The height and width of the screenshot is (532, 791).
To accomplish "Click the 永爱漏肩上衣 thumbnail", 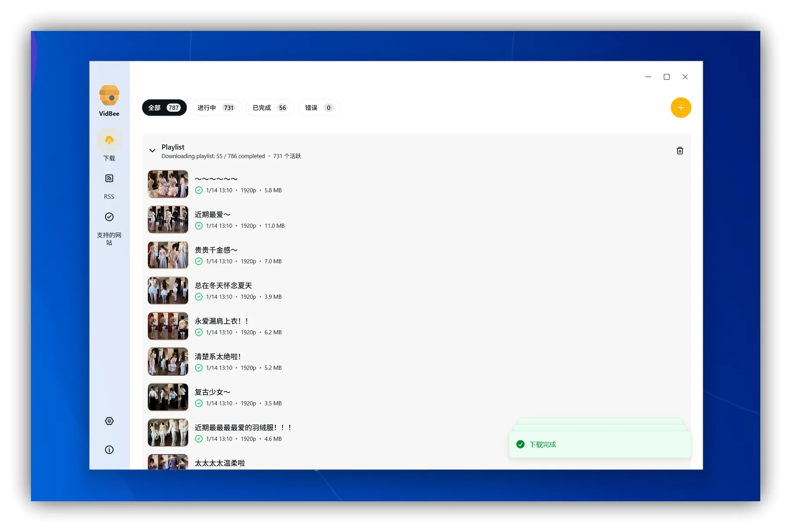I will 167,326.
